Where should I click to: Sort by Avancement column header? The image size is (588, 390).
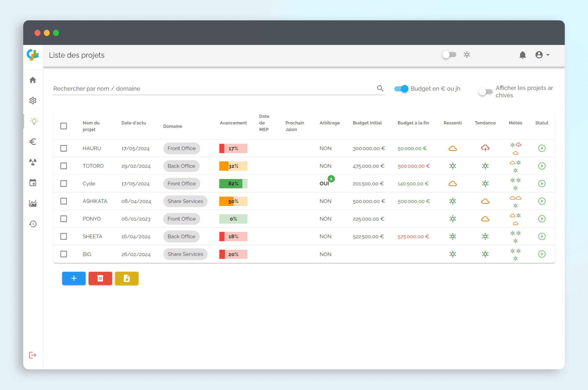coord(233,123)
